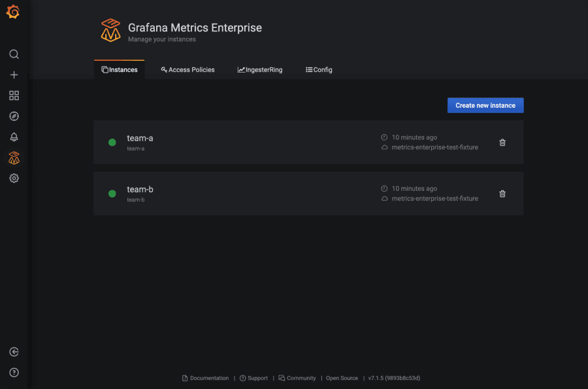Open the search magnifier in sidebar

(x=14, y=54)
